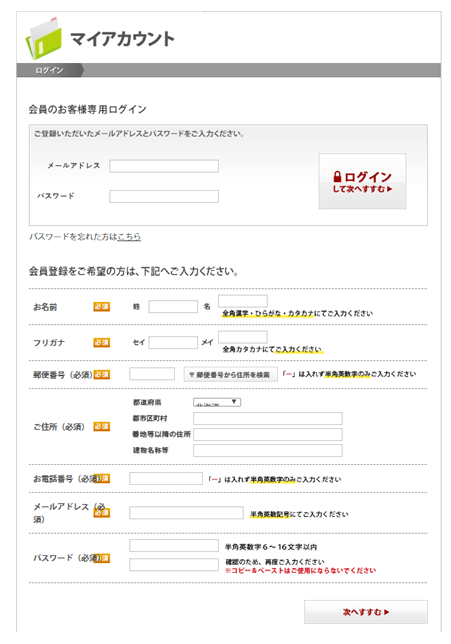Click the registration メールアドレス field
Viewport: 451px width, 644px height.
186,513
